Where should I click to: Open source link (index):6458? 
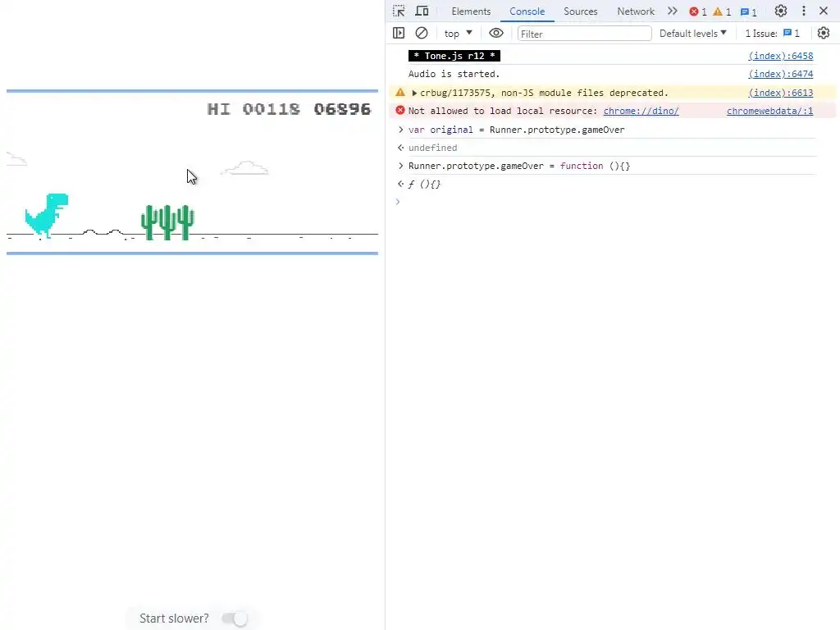(x=781, y=56)
